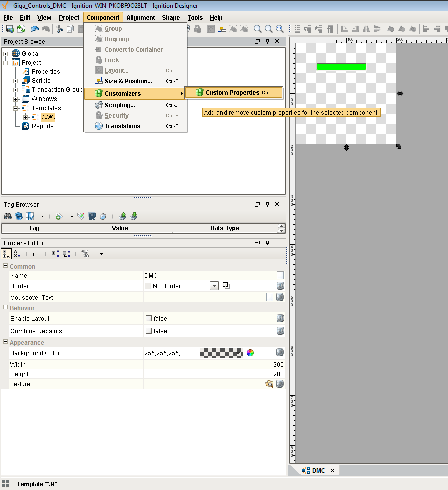
Task: Click the filter funnel icon in Property Editor
Action: (85, 254)
